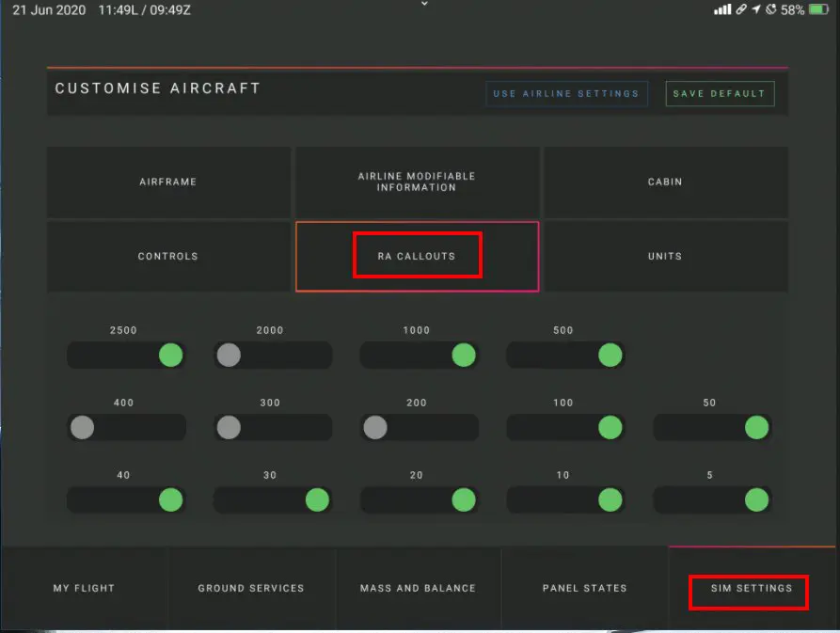Enable the 2000 RA callout switch
Image resolution: width=840 pixels, height=633 pixels.
(x=273, y=355)
